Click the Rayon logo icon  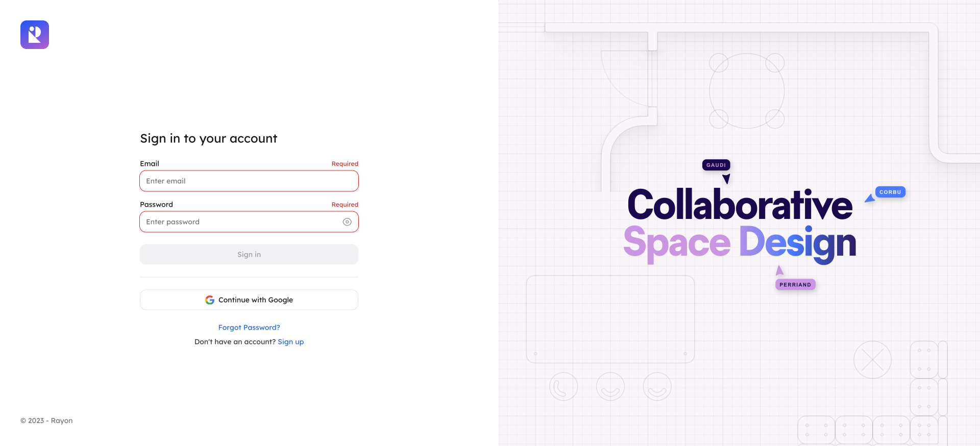[35, 35]
